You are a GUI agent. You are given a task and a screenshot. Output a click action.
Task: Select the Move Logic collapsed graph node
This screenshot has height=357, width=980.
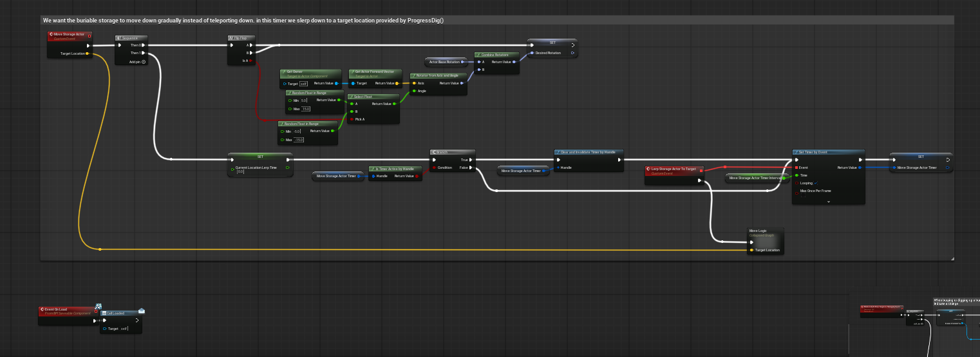point(765,232)
